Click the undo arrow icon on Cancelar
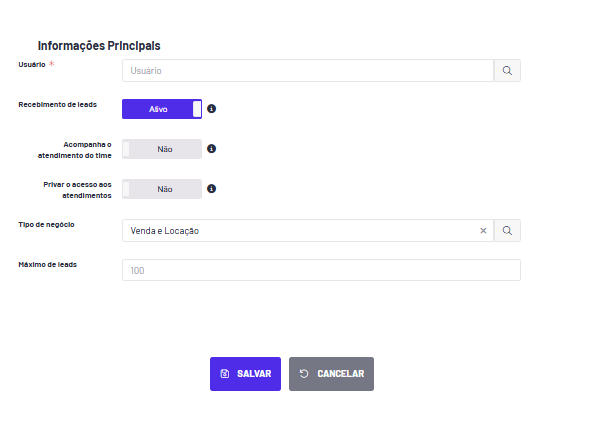Image resolution: width=591 pixels, height=424 pixels. (x=304, y=374)
